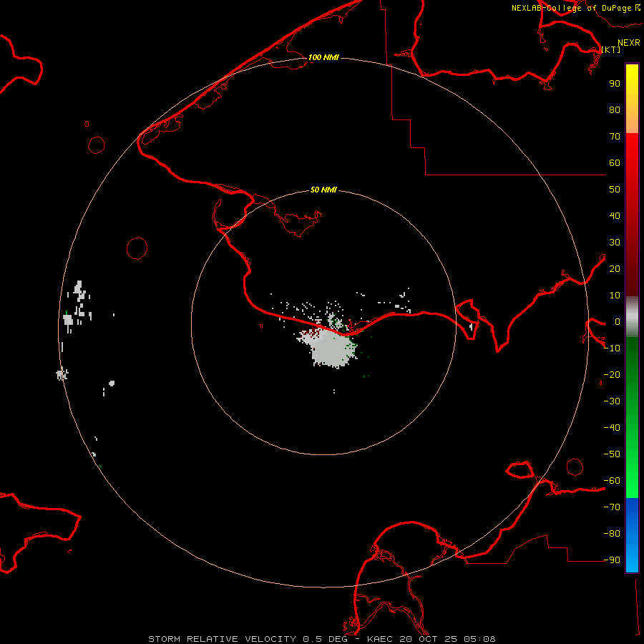Image resolution: width=644 pixels, height=644 pixels.
Task: Click the NEXR label at top right
Action: 629,43
